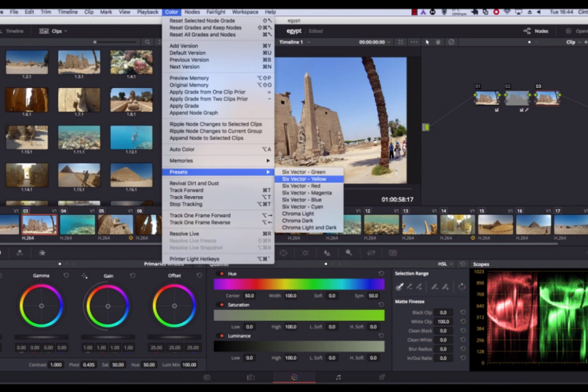Select the arrow pointer tool in node editor
The image size is (588, 392).
[x=427, y=42]
